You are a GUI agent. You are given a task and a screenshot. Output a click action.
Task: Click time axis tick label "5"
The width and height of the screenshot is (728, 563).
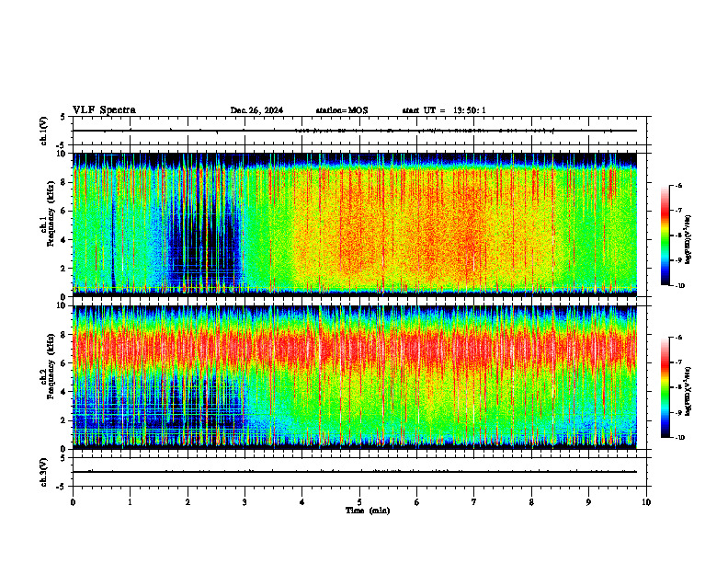tap(359, 502)
